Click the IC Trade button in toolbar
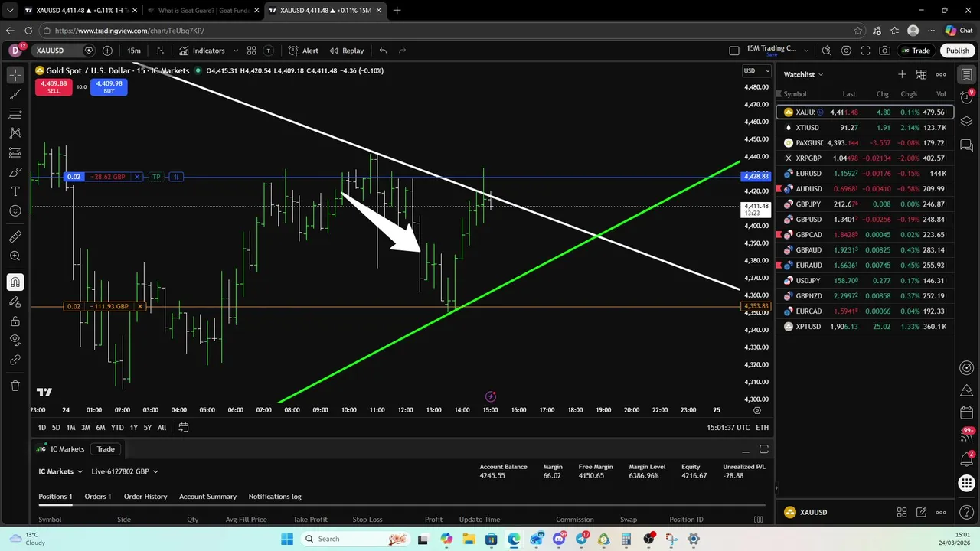 916,51
